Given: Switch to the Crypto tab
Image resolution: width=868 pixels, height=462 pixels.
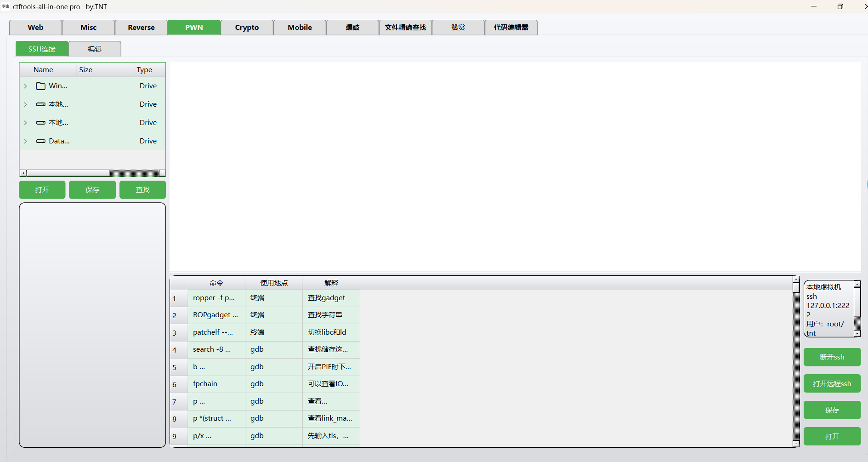Looking at the screenshot, I should point(247,27).
